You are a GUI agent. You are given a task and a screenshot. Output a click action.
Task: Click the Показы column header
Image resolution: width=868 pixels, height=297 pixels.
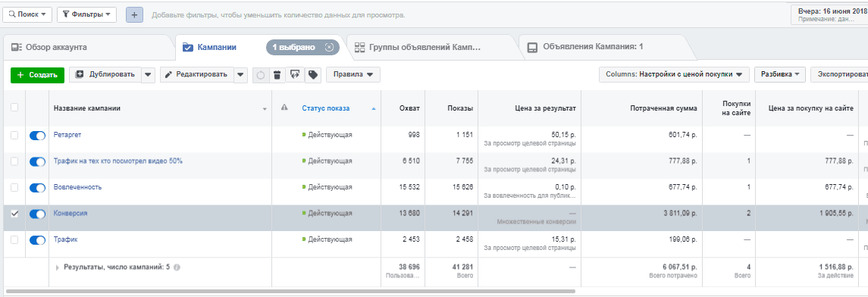460,108
